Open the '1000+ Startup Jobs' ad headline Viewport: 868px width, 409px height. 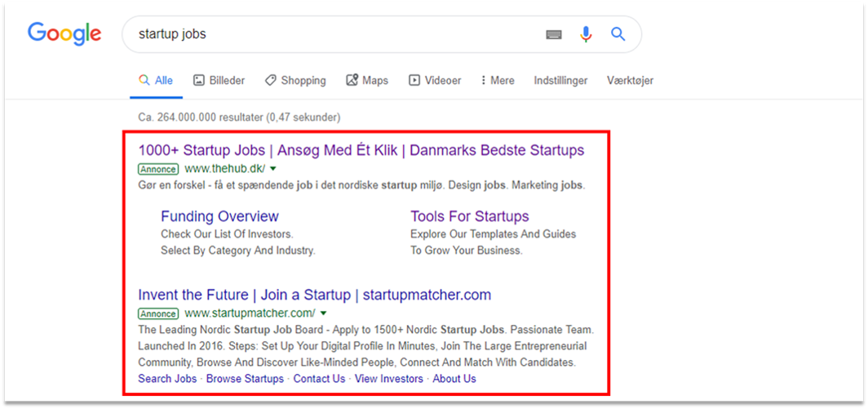[361, 150]
